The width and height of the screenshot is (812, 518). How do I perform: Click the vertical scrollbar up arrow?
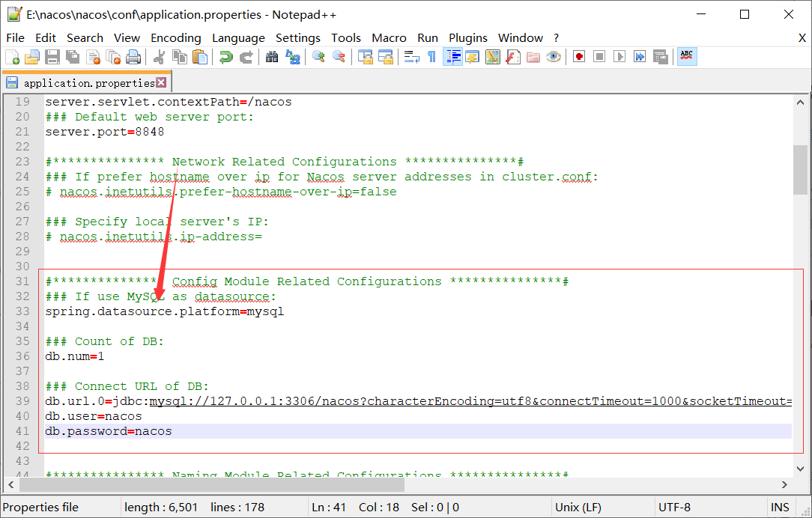pyautogui.click(x=800, y=103)
